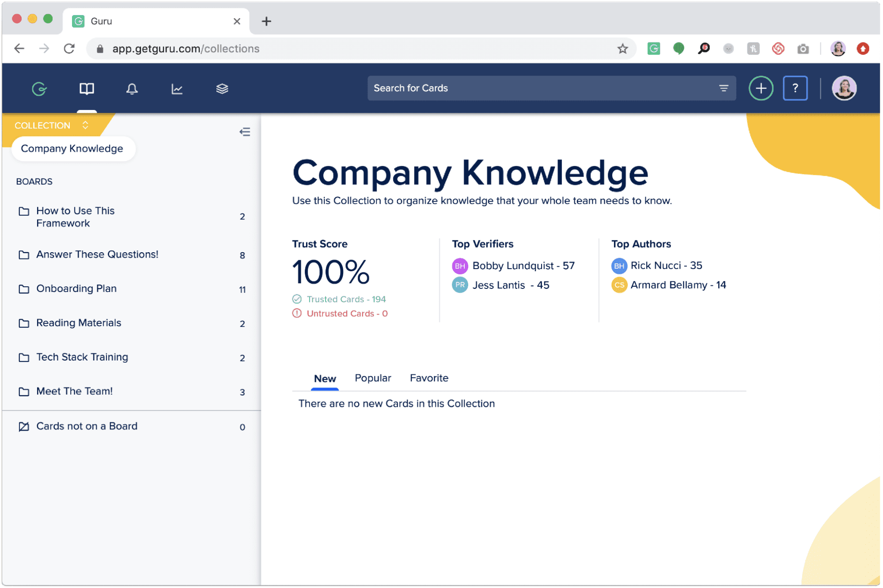Click the Add new card plus icon
Image resolution: width=883 pixels, height=588 pixels.
tap(760, 89)
